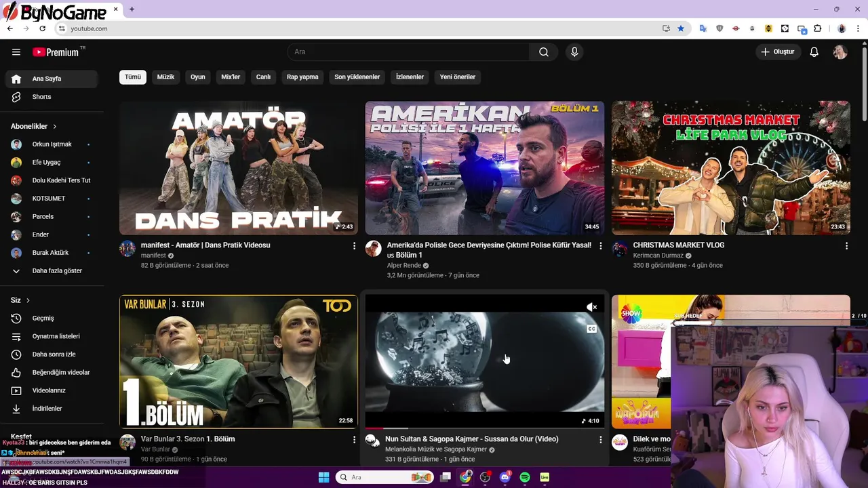
Task: Open Google Translate icon in address bar
Action: coord(703,28)
